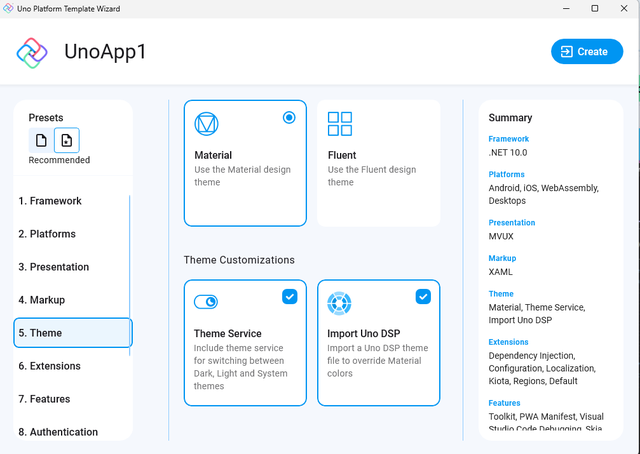Click the Uno Platform logo beside UnoApp1
The height and width of the screenshot is (454, 640).
coord(33,52)
